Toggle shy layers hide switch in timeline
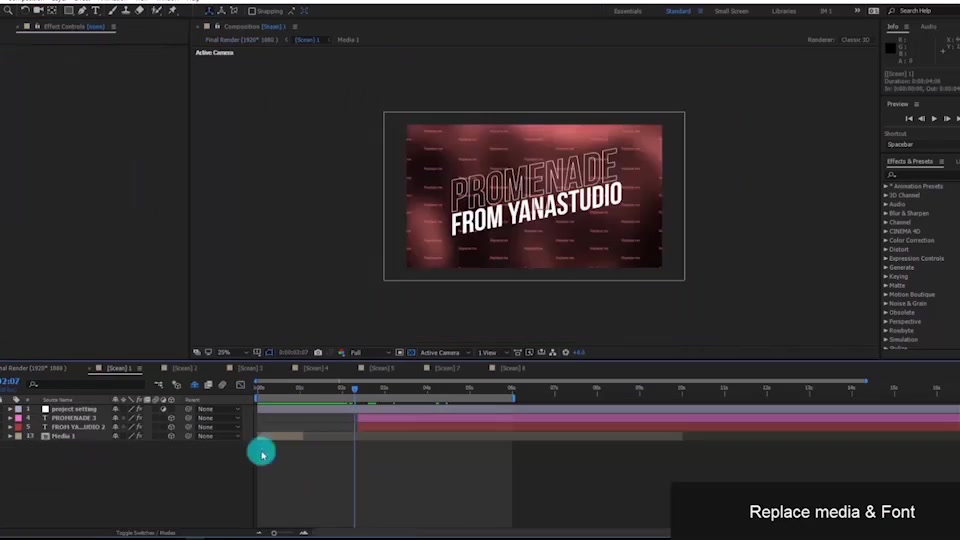960x540 pixels. (x=194, y=384)
